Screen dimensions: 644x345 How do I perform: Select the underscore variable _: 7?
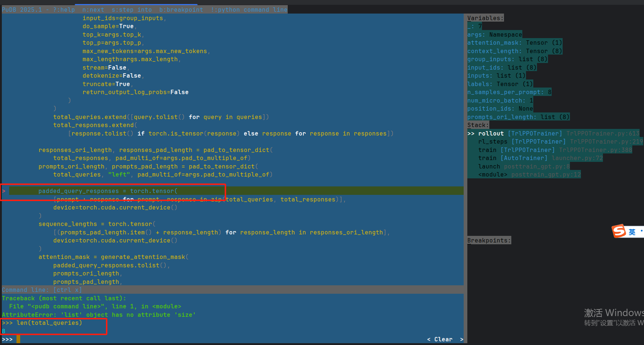pos(474,26)
